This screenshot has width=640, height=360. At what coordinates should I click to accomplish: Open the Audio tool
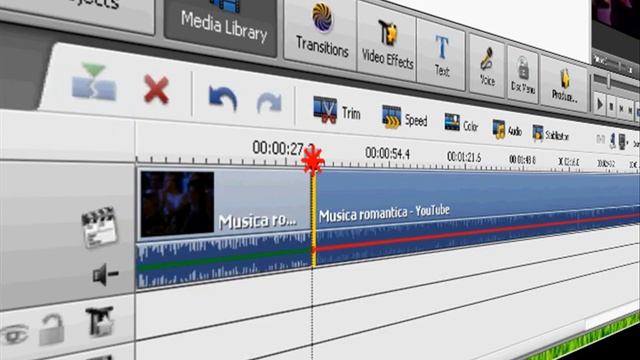click(507, 130)
